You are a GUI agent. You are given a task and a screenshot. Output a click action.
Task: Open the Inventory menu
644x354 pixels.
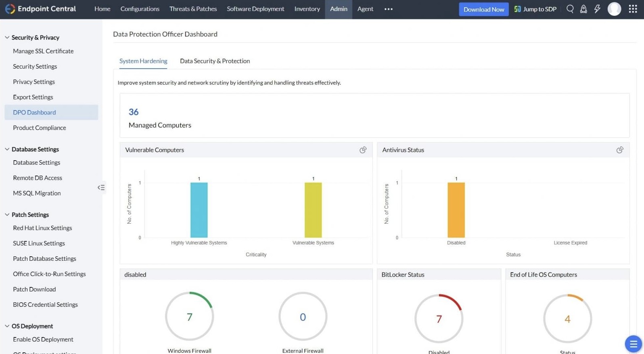tap(307, 9)
